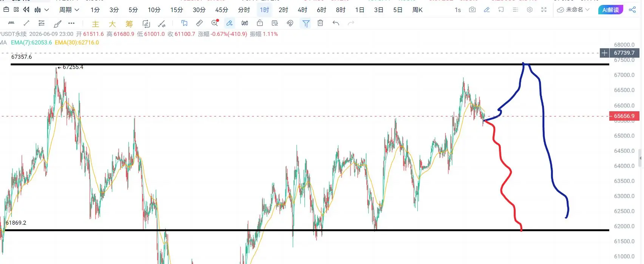Take a chart screenshot with camera icon

[472, 10]
